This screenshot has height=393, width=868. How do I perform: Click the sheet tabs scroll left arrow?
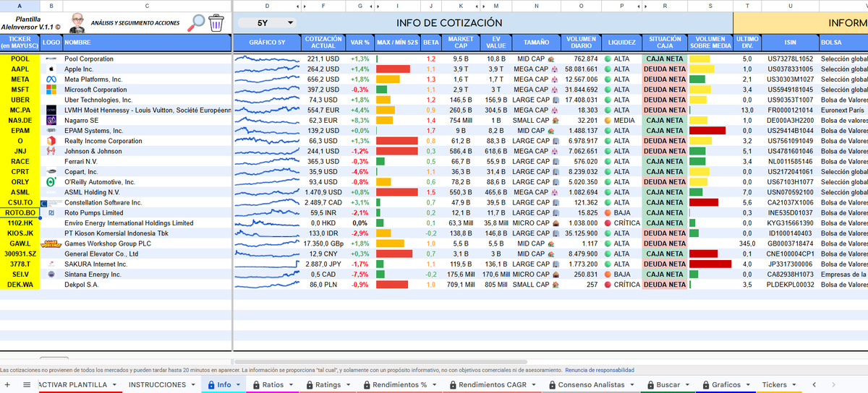(814, 385)
